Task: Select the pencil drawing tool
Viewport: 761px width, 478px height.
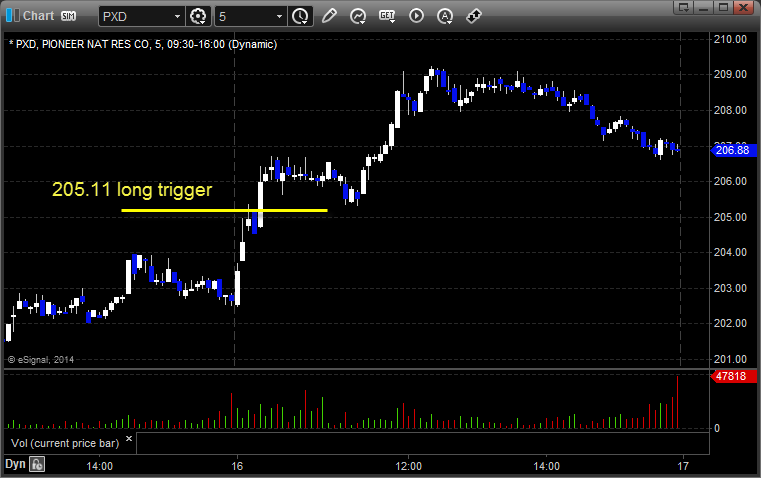Action: coord(329,16)
